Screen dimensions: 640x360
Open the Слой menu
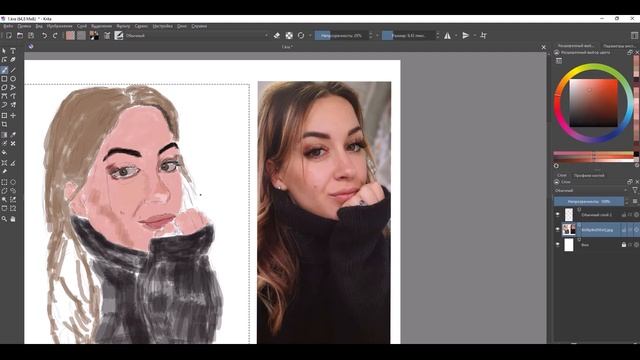coord(82,26)
